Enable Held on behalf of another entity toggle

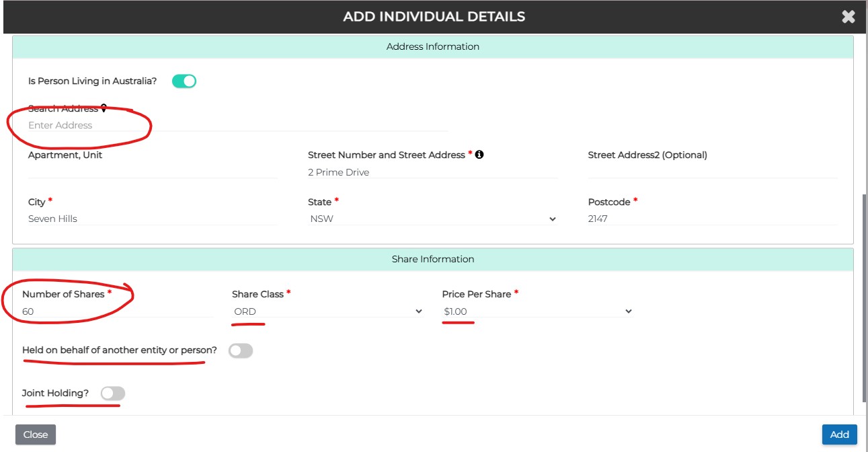pyautogui.click(x=241, y=350)
